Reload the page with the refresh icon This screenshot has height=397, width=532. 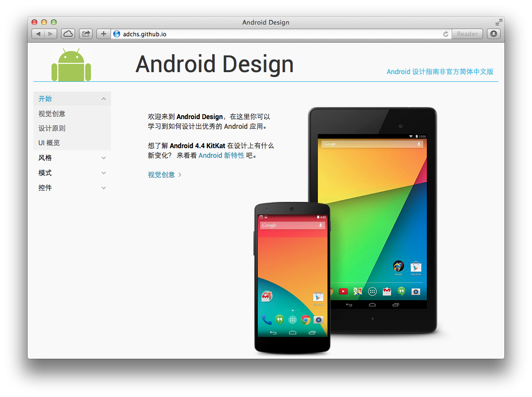coord(445,34)
